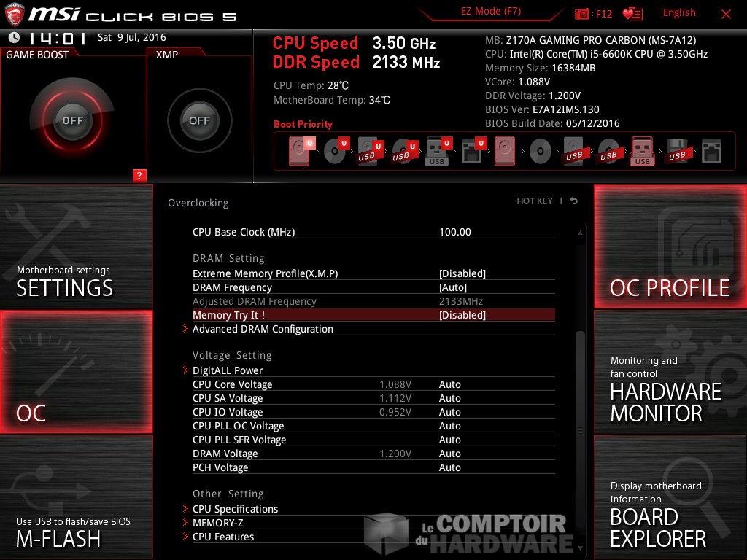This screenshot has height=560, width=747.
Task: Select the UEFI network boot device
Action: tap(473, 152)
